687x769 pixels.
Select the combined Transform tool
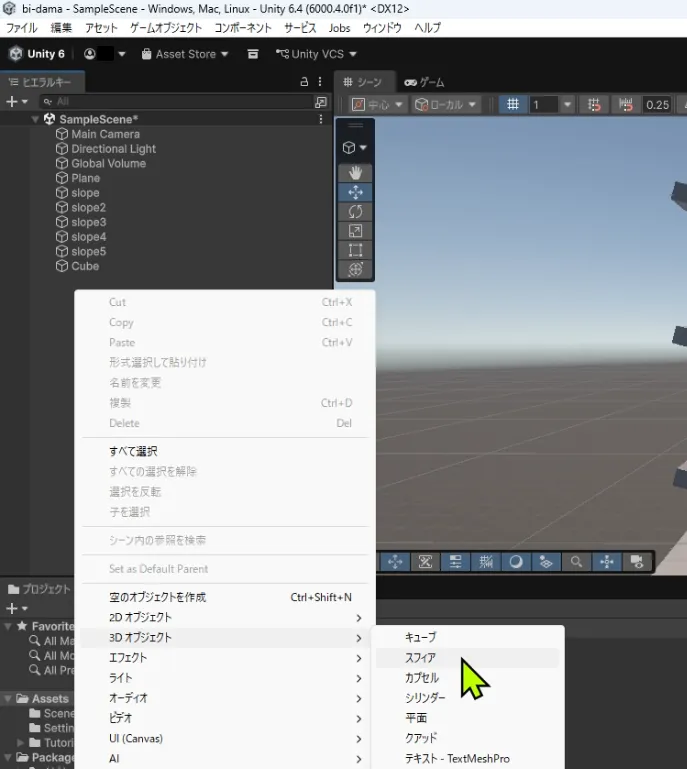(355, 270)
